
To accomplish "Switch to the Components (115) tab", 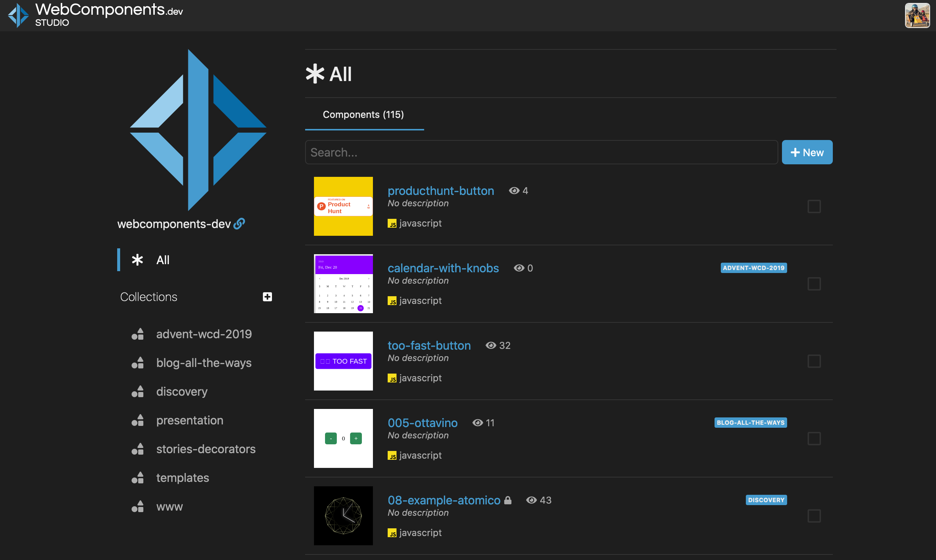I will coord(363,114).
